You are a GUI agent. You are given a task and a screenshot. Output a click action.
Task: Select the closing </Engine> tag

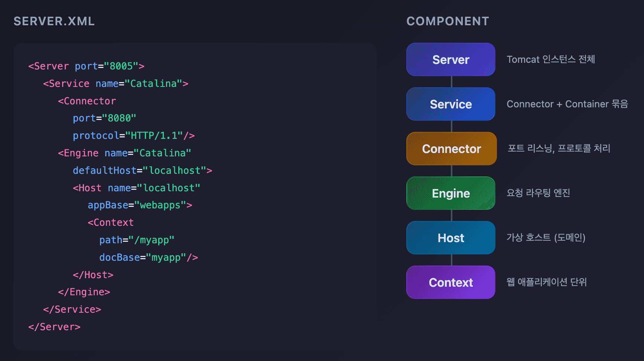point(84,292)
